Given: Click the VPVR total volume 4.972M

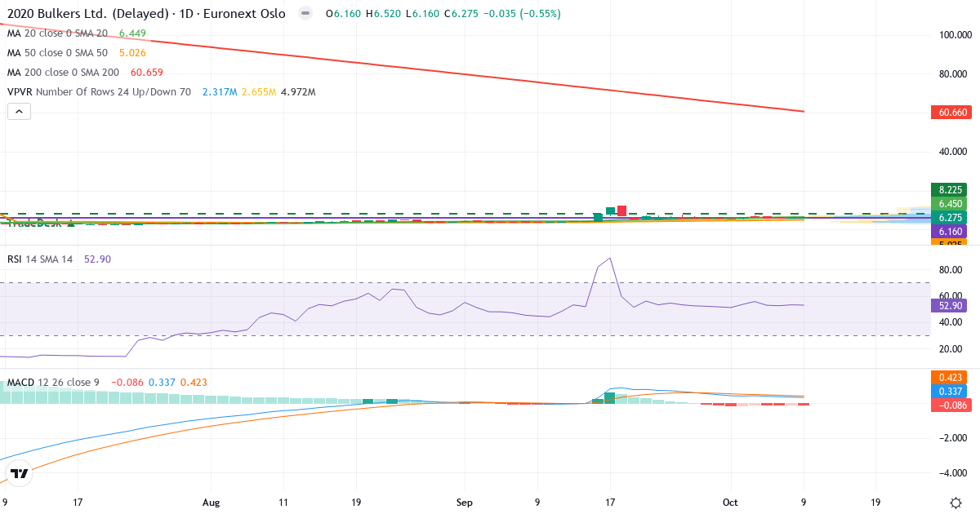Looking at the screenshot, I should [x=298, y=91].
